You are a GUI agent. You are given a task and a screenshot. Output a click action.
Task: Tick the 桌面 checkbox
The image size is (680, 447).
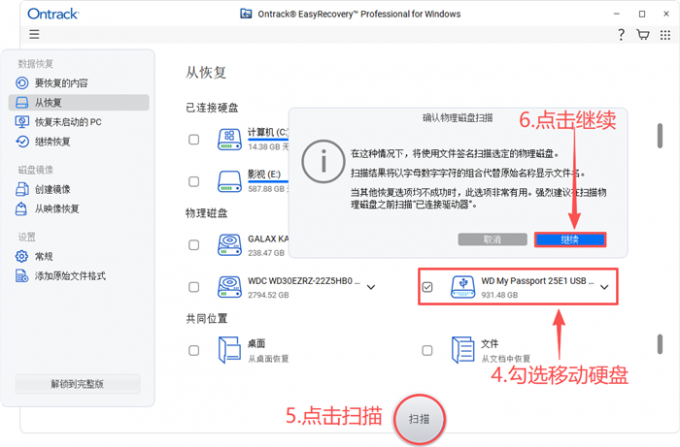(194, 350)
